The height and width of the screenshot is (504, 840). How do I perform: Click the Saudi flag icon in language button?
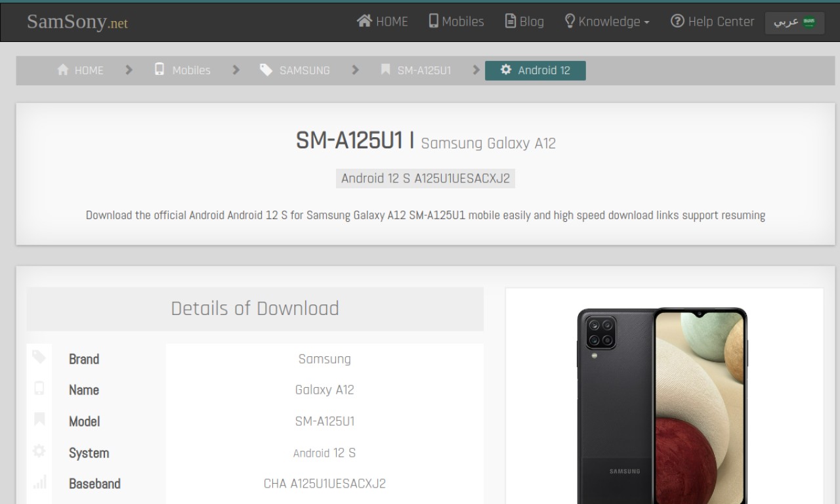(x=809, y=22)
